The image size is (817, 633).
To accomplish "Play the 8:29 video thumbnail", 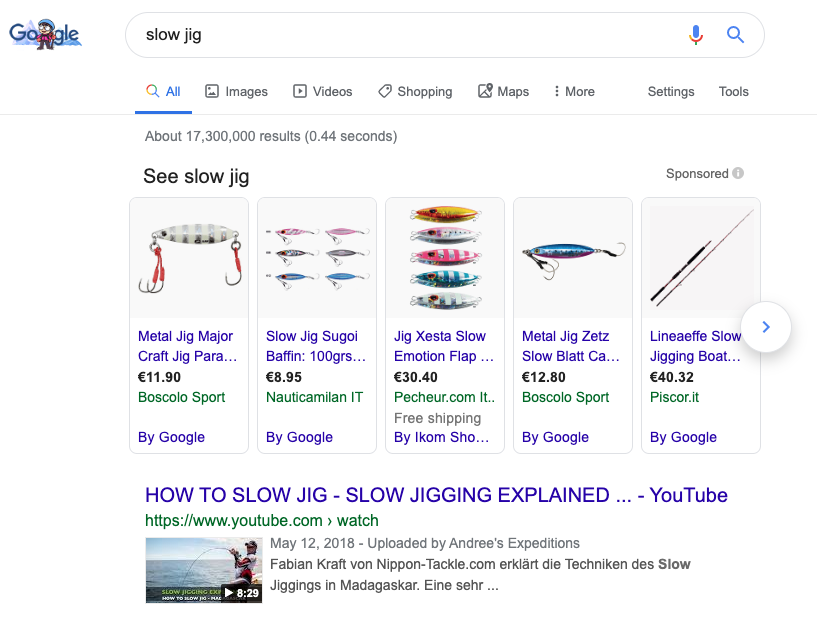I will point(204,570).
